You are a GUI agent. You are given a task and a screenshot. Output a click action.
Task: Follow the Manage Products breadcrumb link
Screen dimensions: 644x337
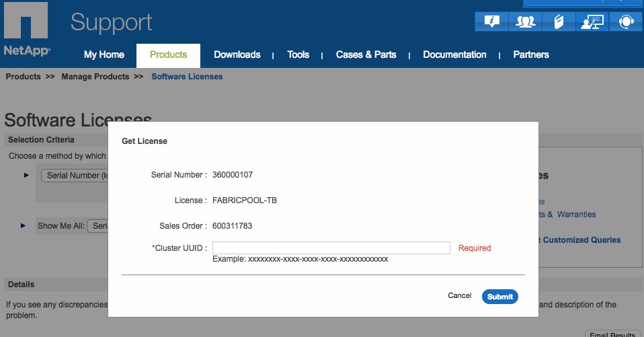95,77
